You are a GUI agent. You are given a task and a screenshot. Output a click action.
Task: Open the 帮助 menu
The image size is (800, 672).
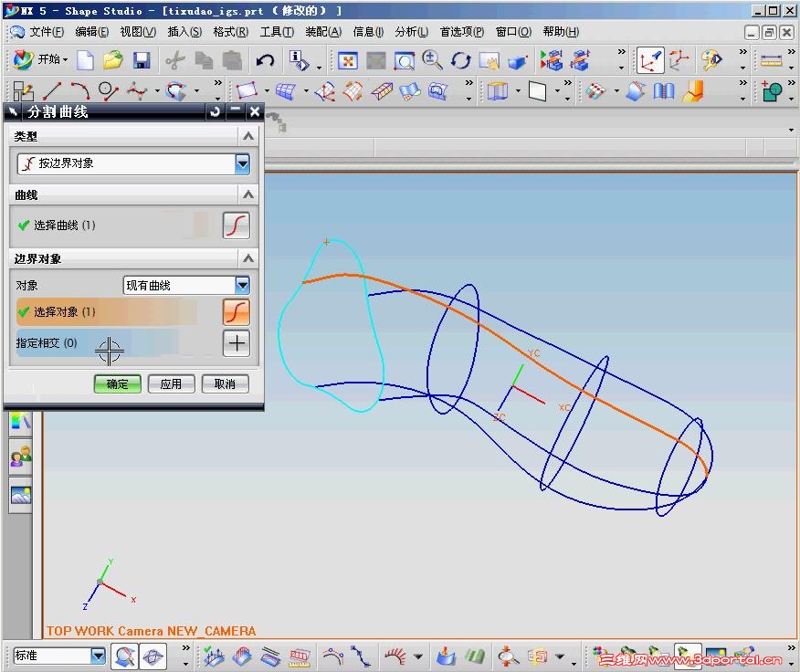tap(561, 32)
